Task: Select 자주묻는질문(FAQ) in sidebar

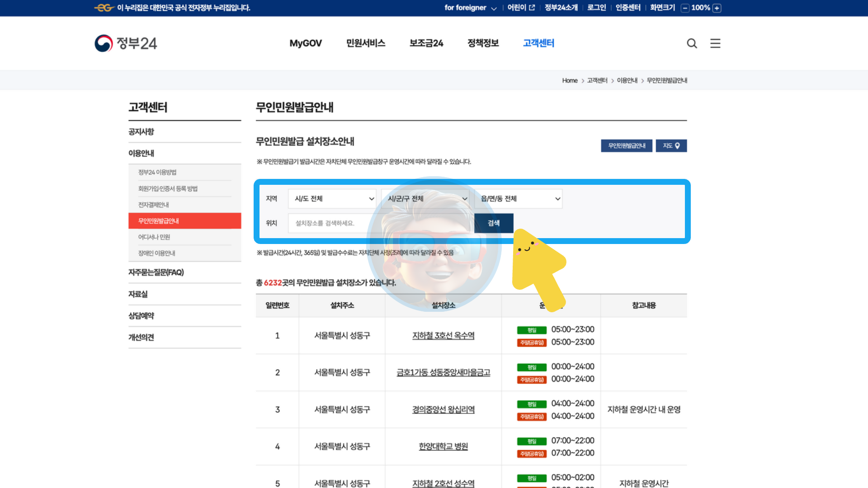Action: [156, 272]
